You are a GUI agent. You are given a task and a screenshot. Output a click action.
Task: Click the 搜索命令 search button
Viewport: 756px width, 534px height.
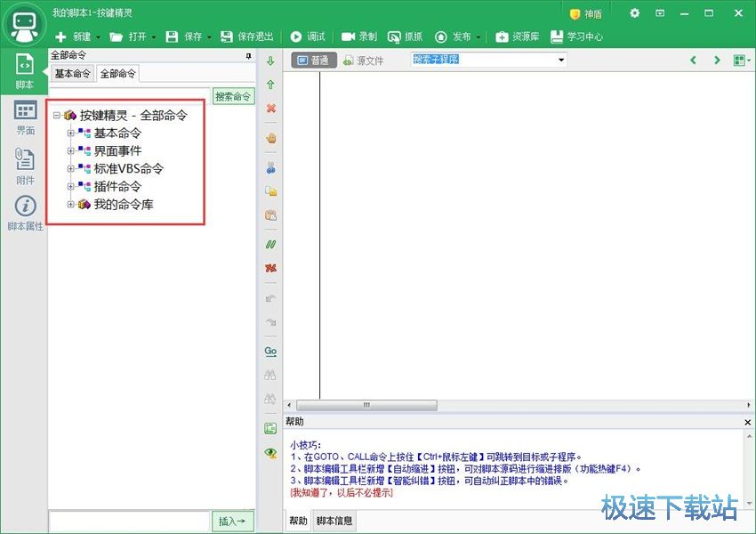pos(233,96)
